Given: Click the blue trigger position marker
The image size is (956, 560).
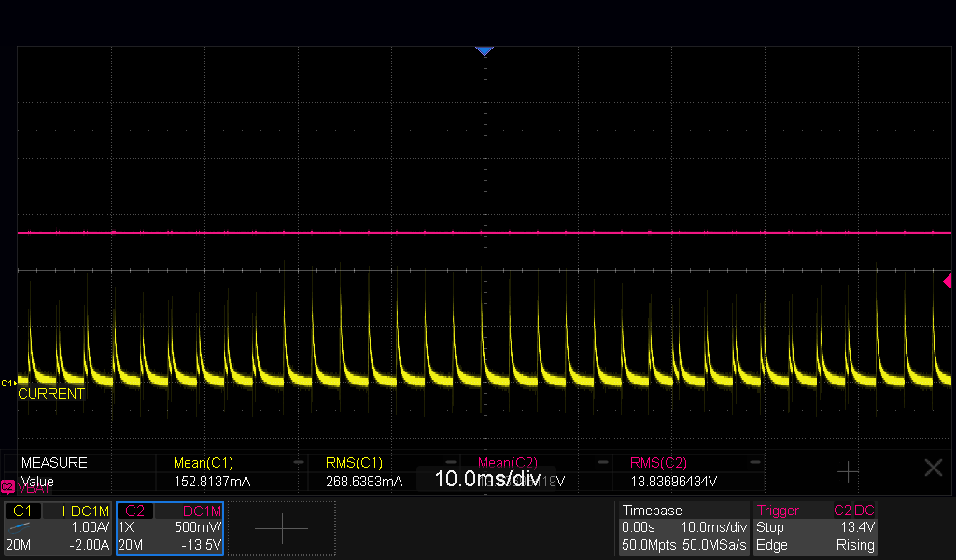Looking at the screenshot, I should pos(485,51).
